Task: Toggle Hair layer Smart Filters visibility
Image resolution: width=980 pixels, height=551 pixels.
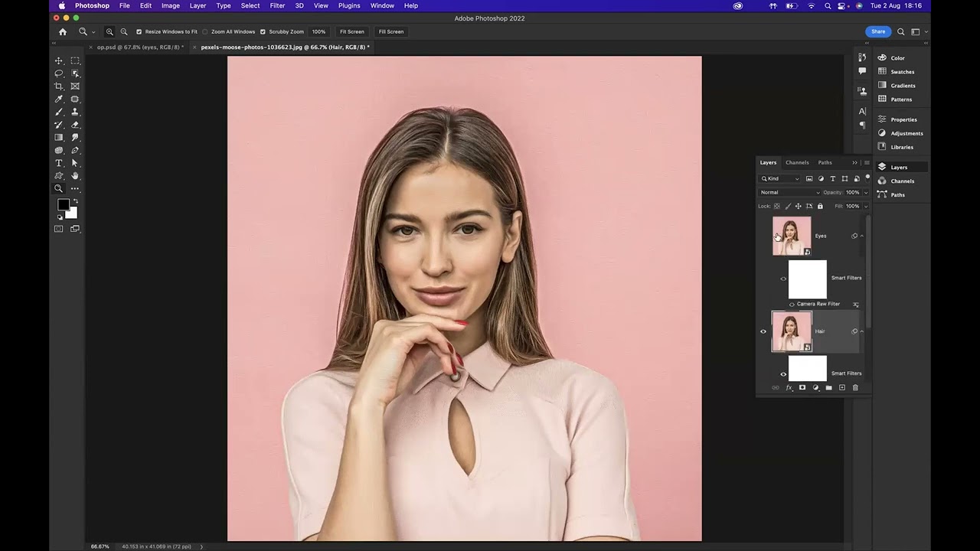Action: 783,374
